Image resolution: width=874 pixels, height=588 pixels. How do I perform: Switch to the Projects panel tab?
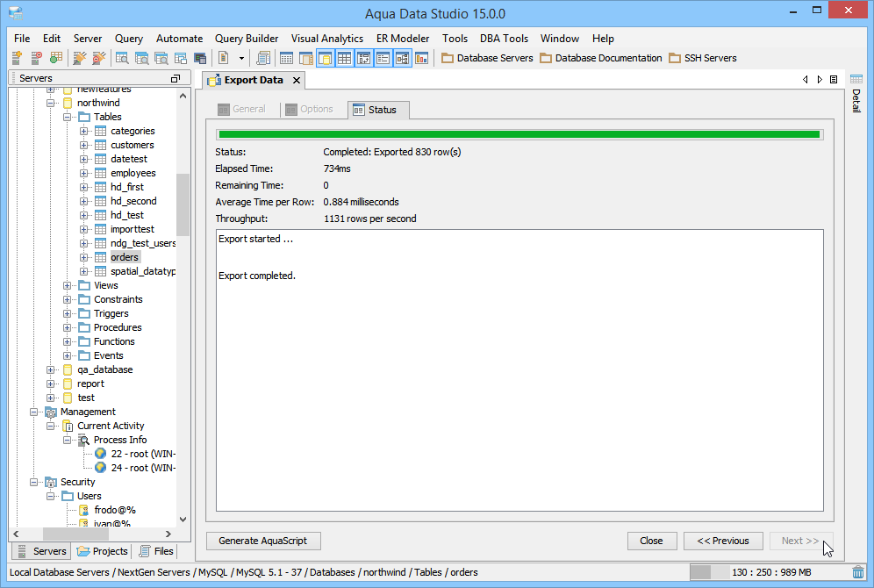[103, 551]
